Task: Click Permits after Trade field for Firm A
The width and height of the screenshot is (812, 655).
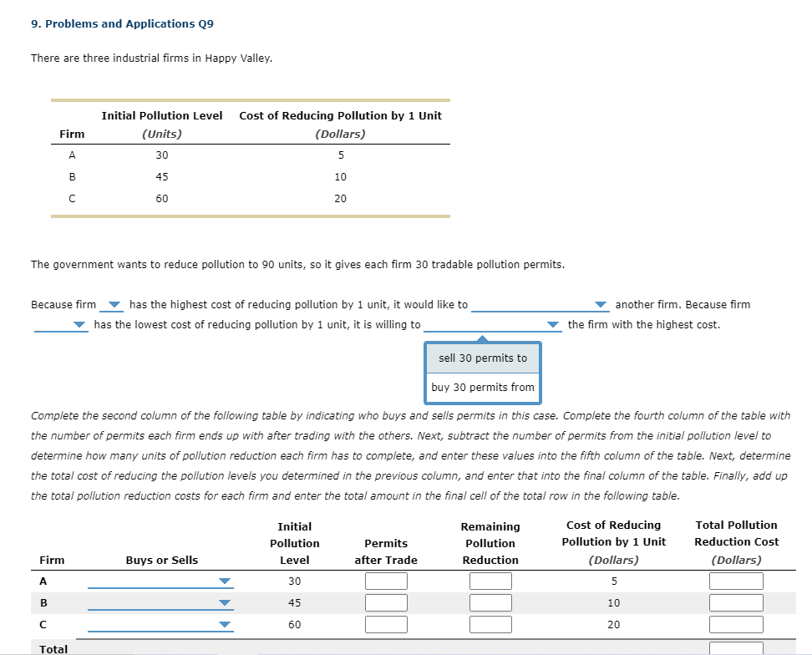Action: (386, 581)
